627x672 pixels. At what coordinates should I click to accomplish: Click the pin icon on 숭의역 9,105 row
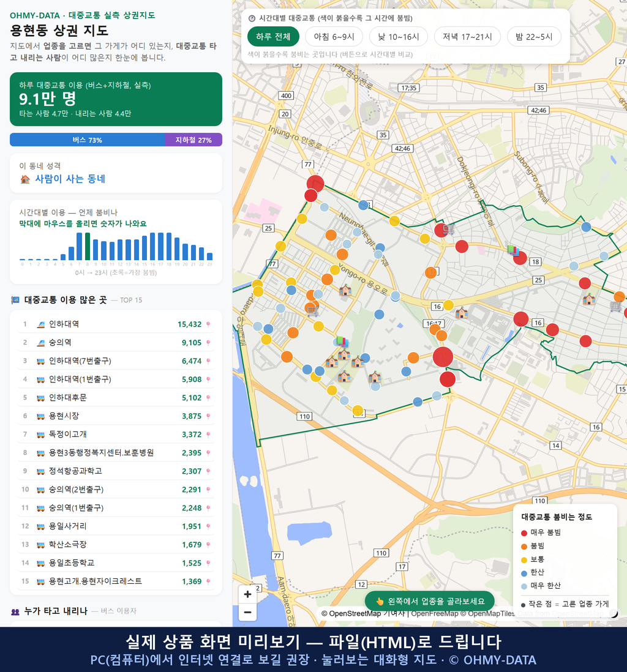coord(208,343)
